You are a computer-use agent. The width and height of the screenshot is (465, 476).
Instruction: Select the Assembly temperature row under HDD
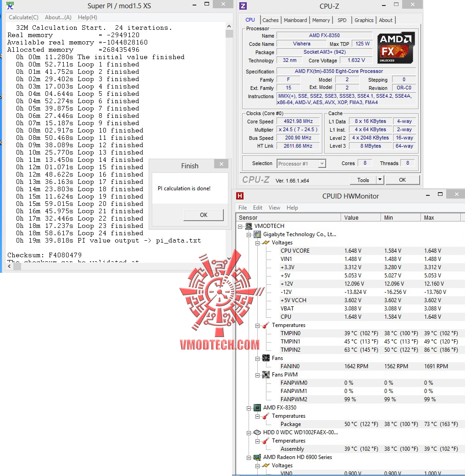pos(372,448)
